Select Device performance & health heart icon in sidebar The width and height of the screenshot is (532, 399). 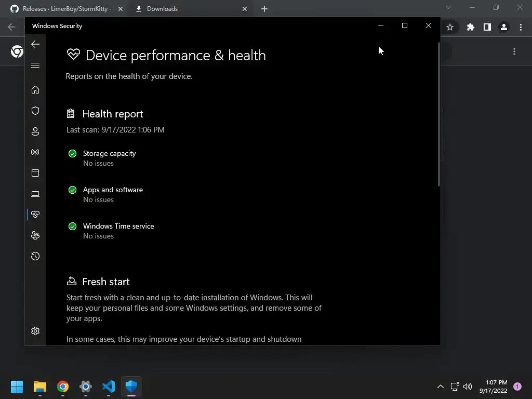click(x=35, y=215)
